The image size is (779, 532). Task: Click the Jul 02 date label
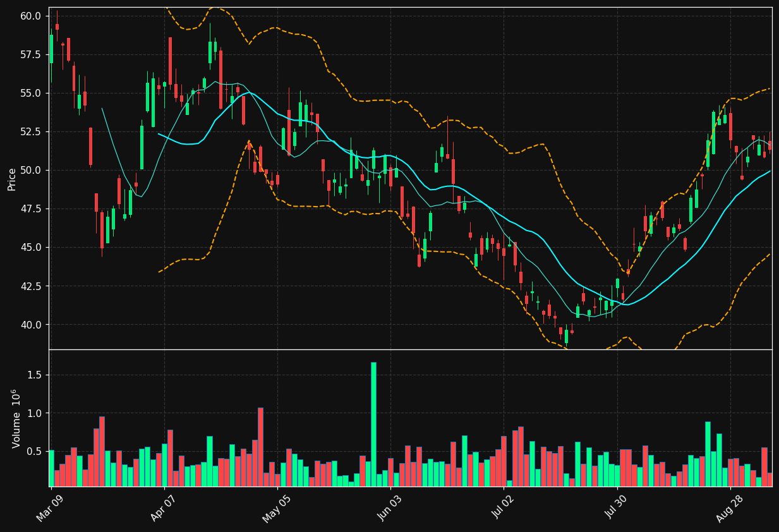502,508
